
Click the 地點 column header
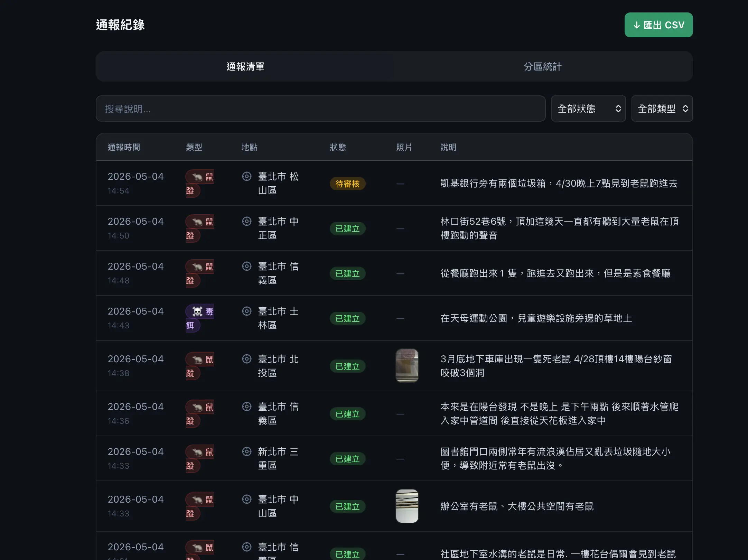click(249, 147)
